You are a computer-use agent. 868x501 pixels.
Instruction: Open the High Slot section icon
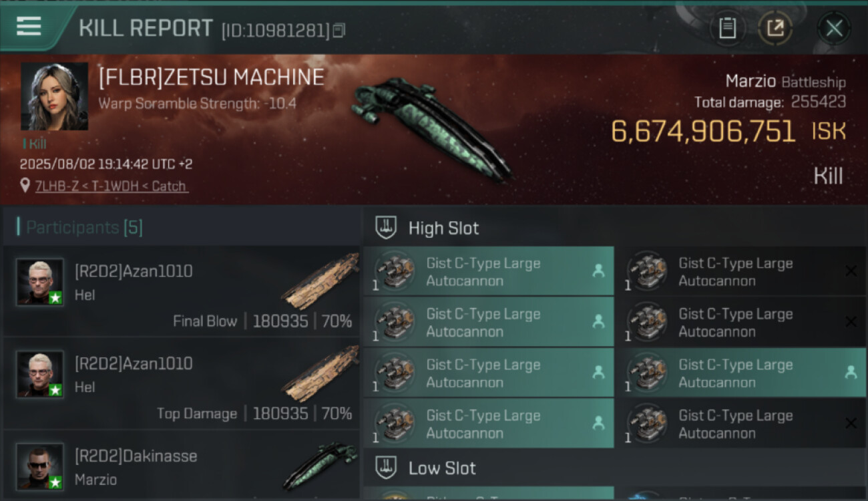coord(387,228)
